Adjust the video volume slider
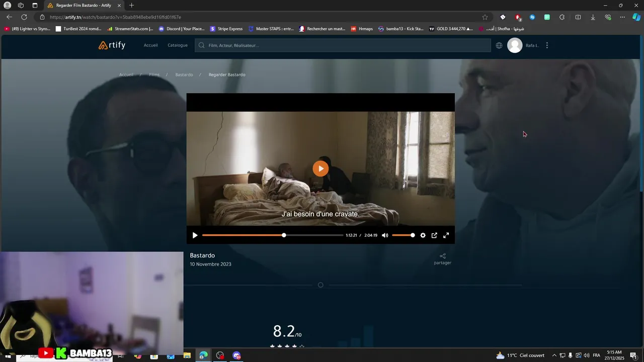The height and width of the screenshot is (362, 644). [x=403, y=235]
